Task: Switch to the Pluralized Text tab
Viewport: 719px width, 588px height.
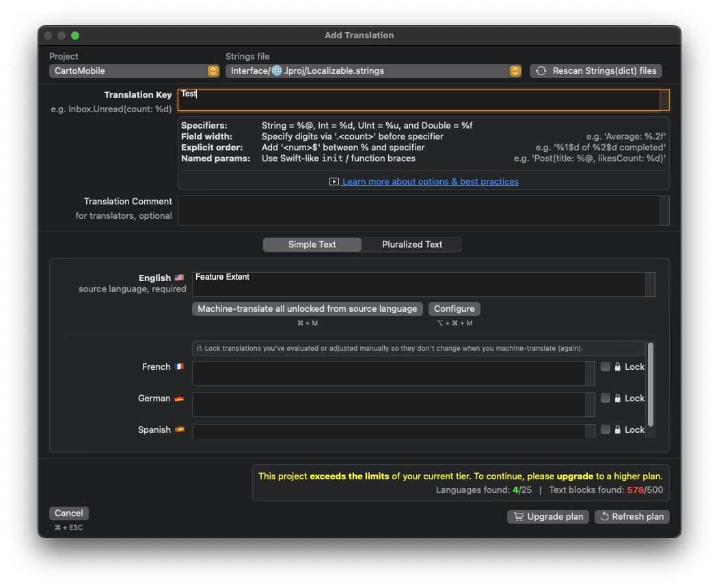Action: point(411,245)
